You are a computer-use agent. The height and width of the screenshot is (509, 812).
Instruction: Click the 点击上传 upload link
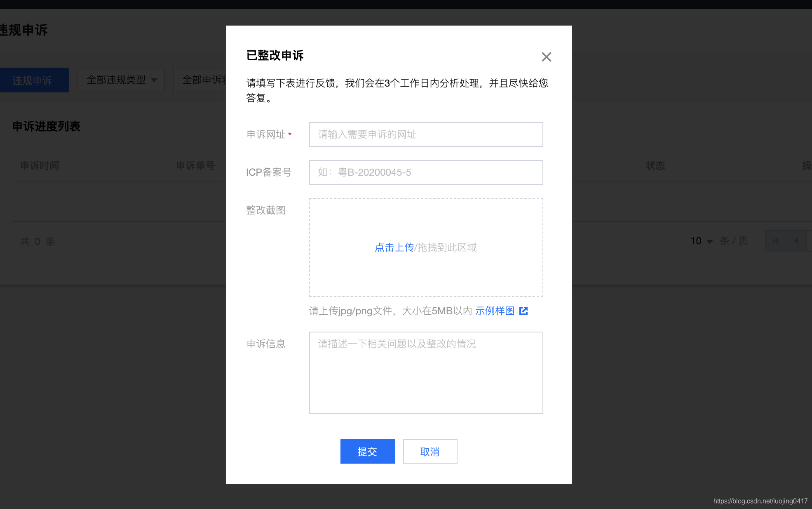(394, 247)
